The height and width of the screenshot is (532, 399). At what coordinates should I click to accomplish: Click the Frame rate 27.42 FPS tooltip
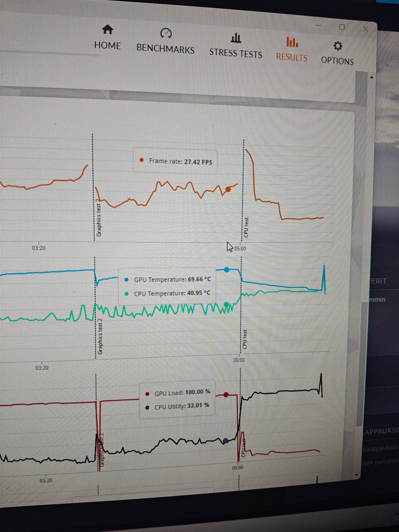(175, 160)
